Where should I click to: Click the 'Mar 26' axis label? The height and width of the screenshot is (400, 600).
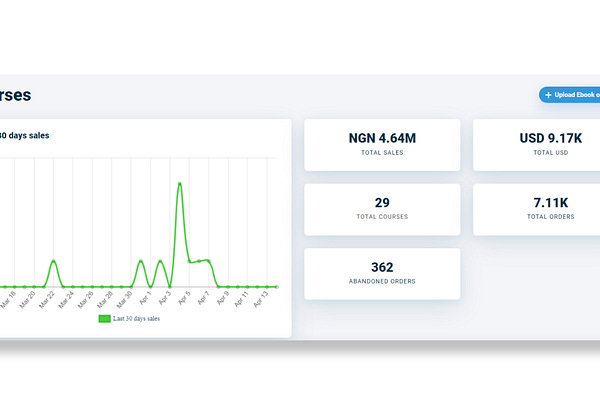click(86, 300)
